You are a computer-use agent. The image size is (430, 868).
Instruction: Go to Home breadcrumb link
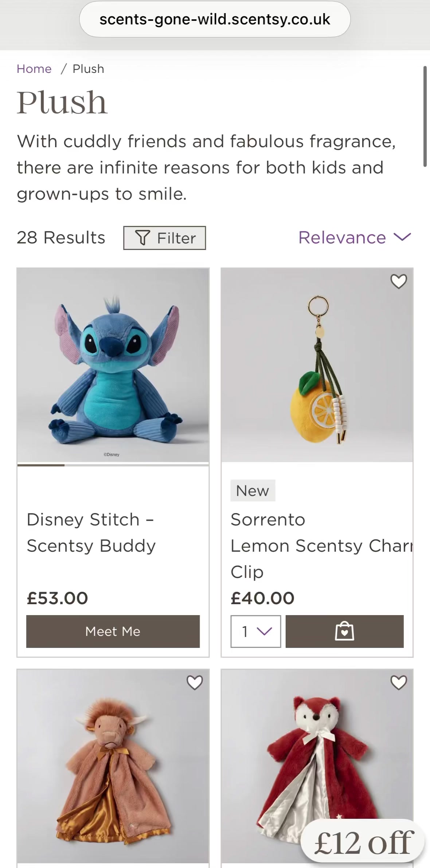click(34, 69)
